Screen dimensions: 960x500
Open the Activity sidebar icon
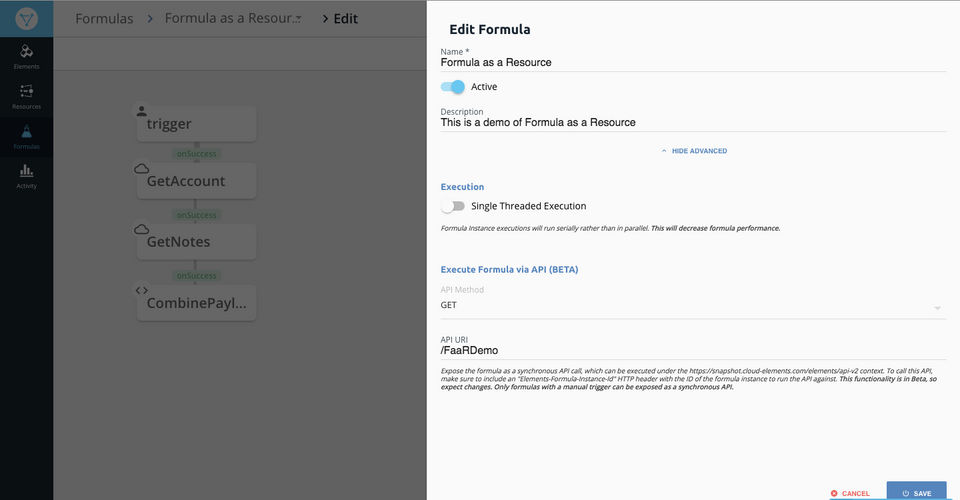tap(26, 176)
